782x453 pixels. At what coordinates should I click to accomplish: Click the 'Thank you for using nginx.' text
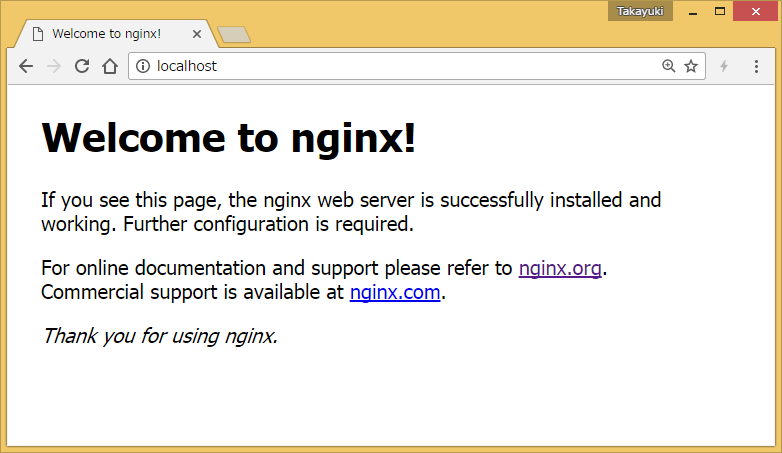(160, 336)
